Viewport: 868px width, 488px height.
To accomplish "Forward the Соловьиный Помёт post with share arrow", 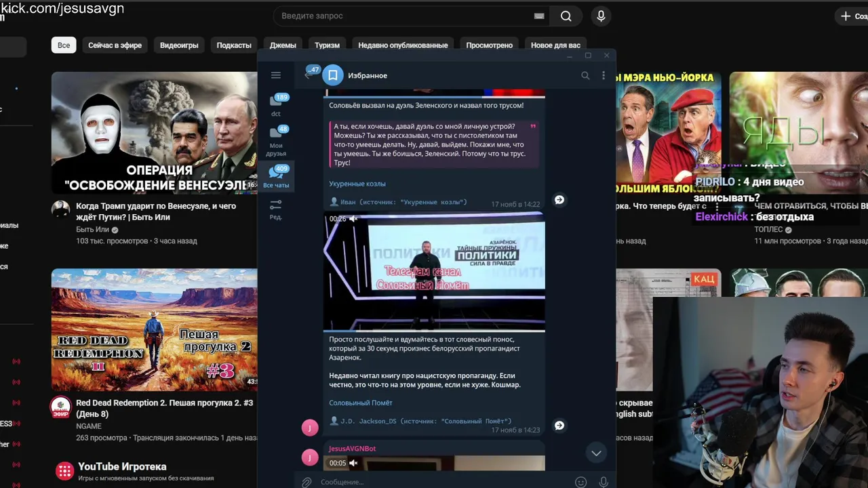I will click(559, 425).
